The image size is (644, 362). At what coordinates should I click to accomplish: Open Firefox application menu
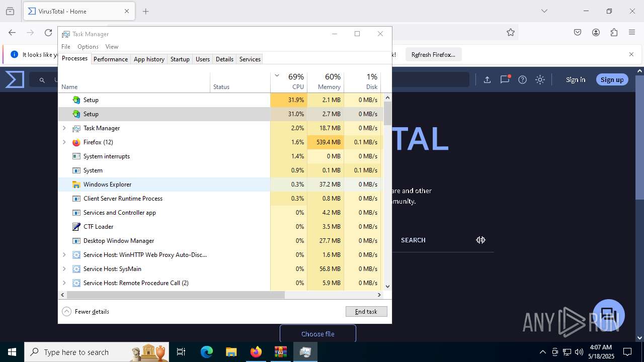click(632, 32)
